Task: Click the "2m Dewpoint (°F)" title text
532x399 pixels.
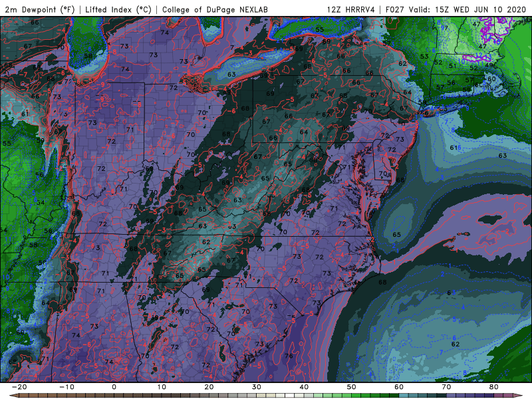Action: tap(39, 9)
